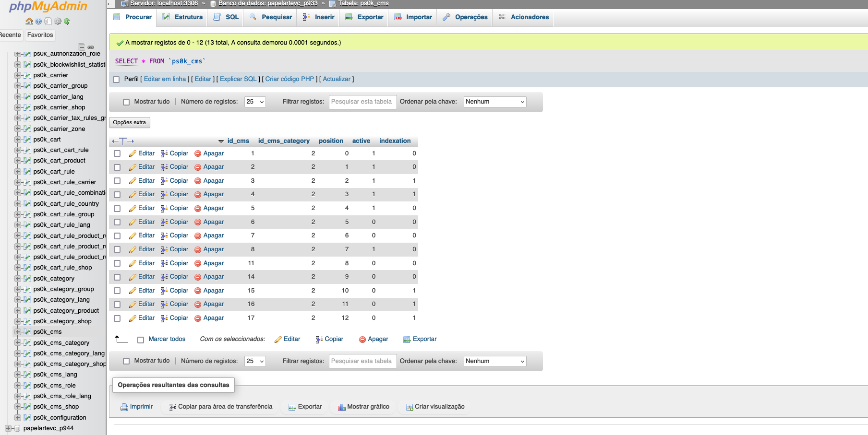Open phpMyAdmin documentation help icon

coord(39,21)
